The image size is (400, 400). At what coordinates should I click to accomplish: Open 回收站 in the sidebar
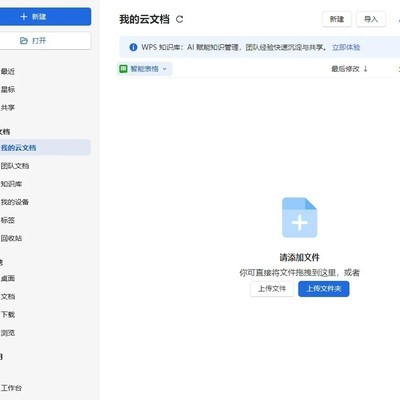[x=11, y=238]
